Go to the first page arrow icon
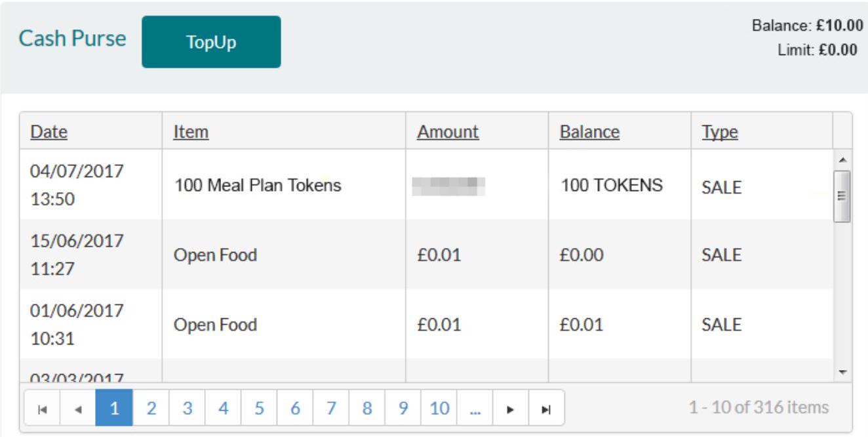Viewport: 868px width, 437px height. pos(42,409)
